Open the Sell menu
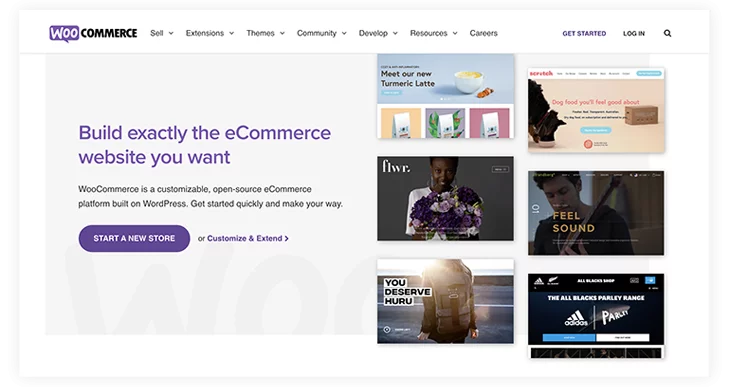 (x=156, y=33)
